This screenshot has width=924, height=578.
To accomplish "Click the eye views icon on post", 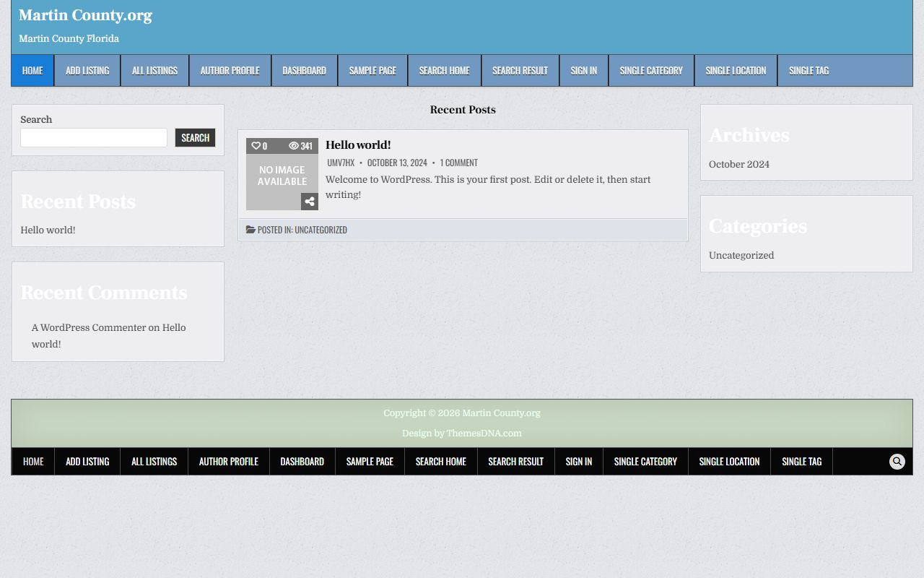I will coord(294,146).
